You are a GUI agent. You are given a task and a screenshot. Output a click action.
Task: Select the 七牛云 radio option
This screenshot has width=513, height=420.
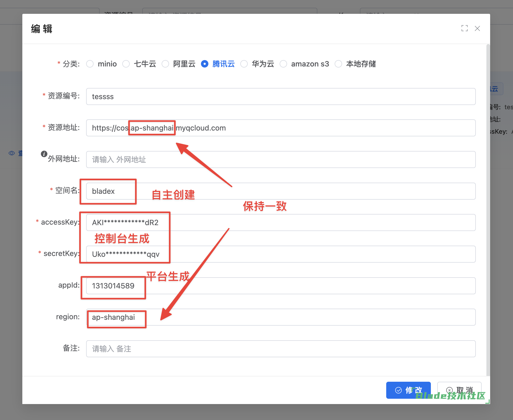coord(126,64)
